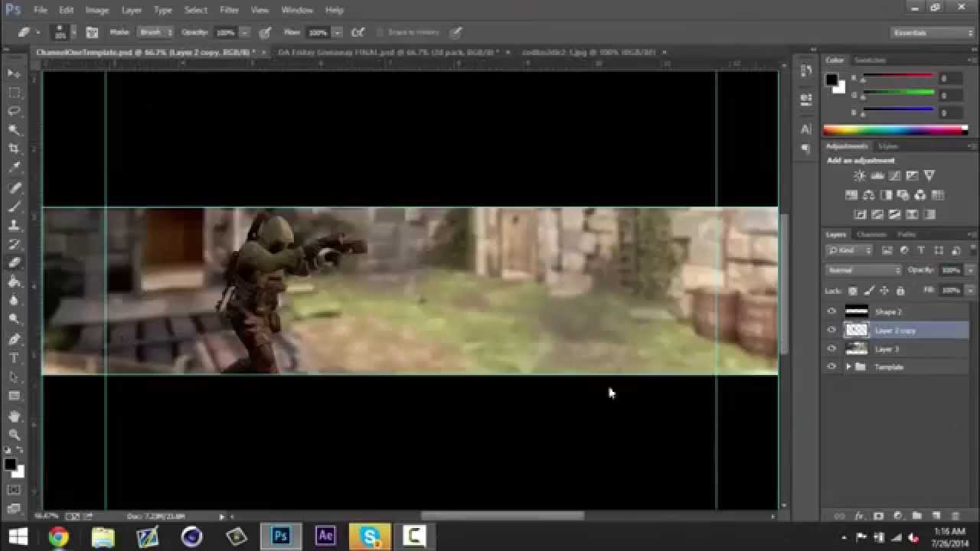This screenshot has height=551, width=980.
Task: Select the Horizontal Type tool
Action: point(14,358)
